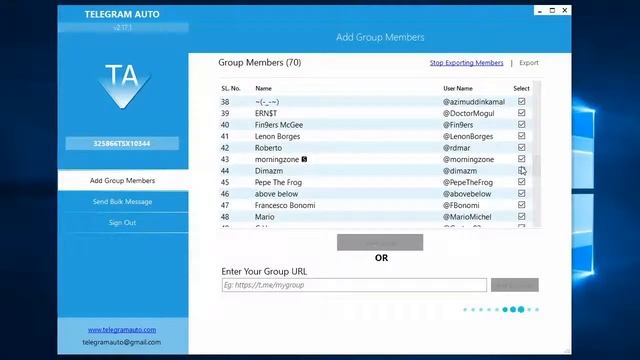Select username @abovebelow
The width and height of the screenshot is (640, 360).
pyautogui.click(x=467, y=194)
